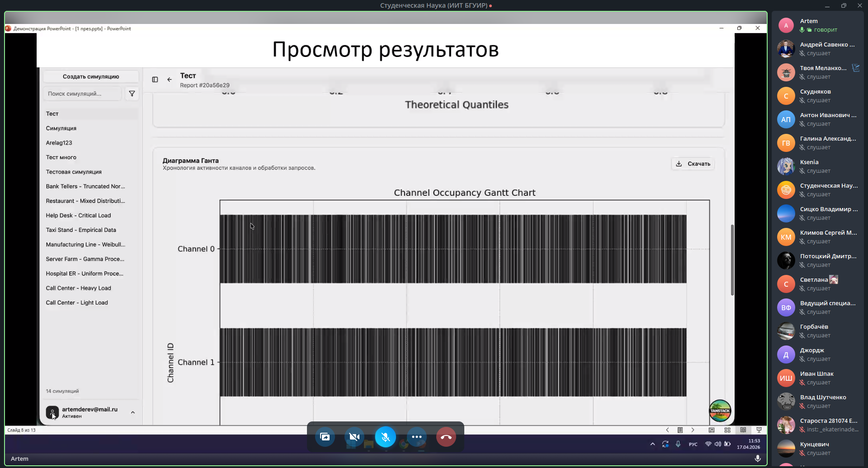Open the three-dots more options call button
Screen dimensions: 868x468
click(x=416, y=437)
